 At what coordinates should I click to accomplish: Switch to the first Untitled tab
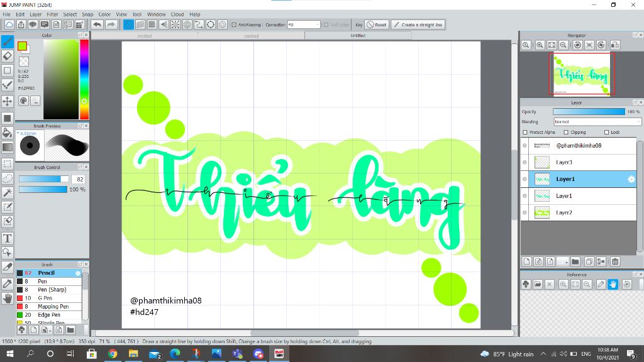click(x=145, y=36)
